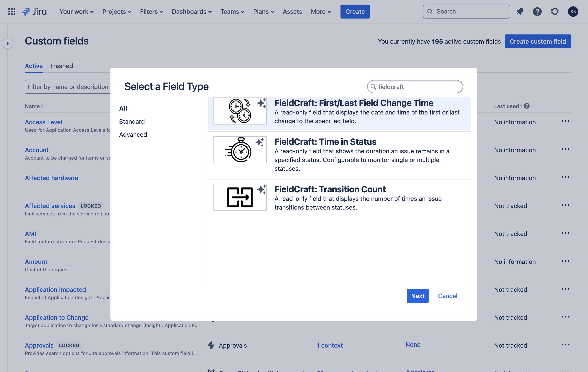Open the notifications icon
Viewport: 588px width, 372px height.
[520, 12]
